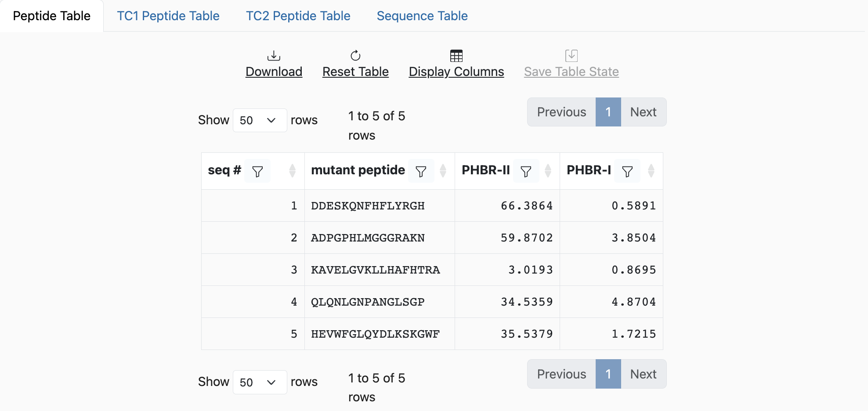Expand the top Show rows dropdown
The width and height of the screenshot is (868, 411).
(x=260, y=120)
